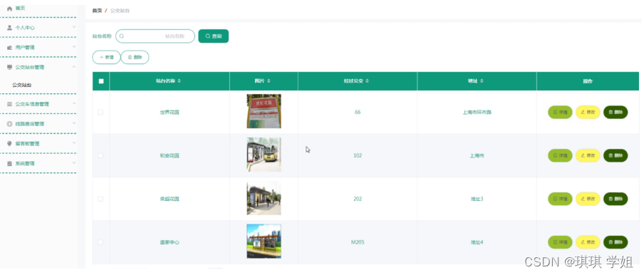
Task: Click the station name 和安花园
Action: click(x=170, y=156)
